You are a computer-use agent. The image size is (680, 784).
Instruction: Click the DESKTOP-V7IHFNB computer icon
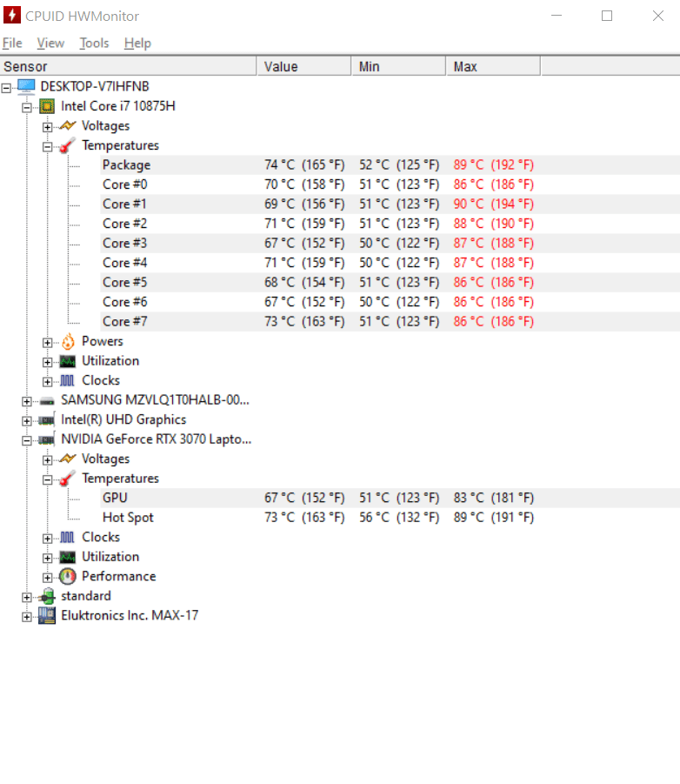26,86
